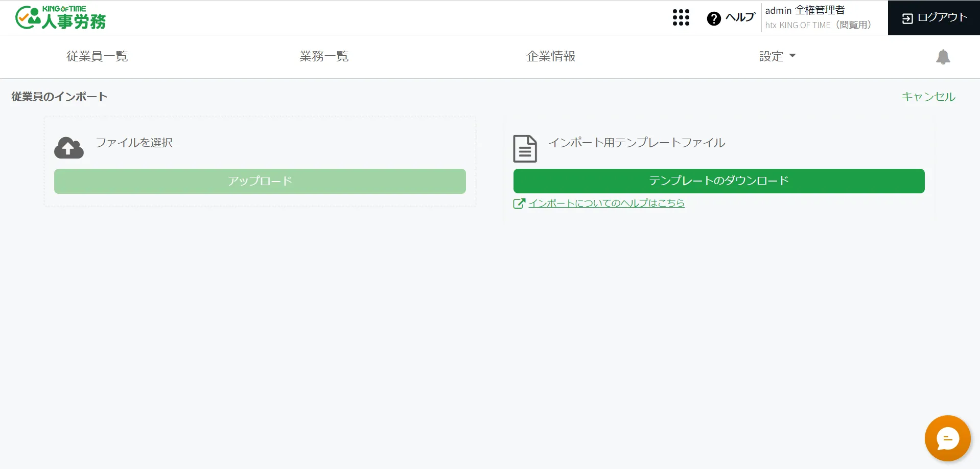Click the ヘルプ text link
The image size is (980, 469).
740,17
